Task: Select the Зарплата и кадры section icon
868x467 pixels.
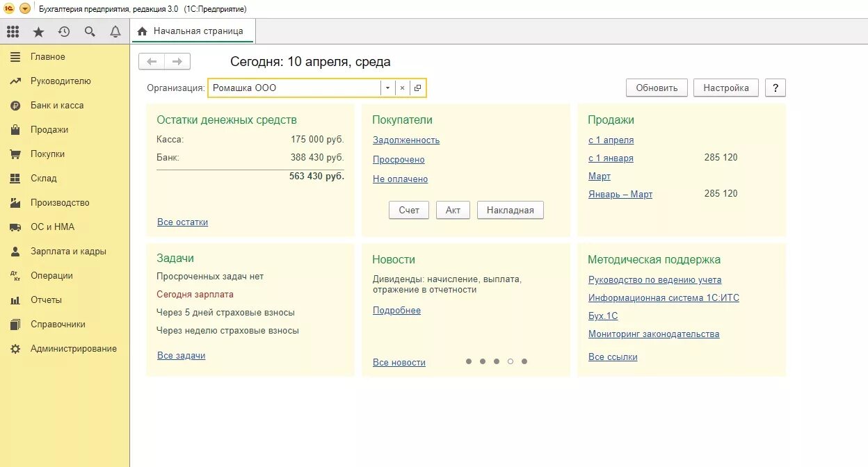Action: (15, 251)
